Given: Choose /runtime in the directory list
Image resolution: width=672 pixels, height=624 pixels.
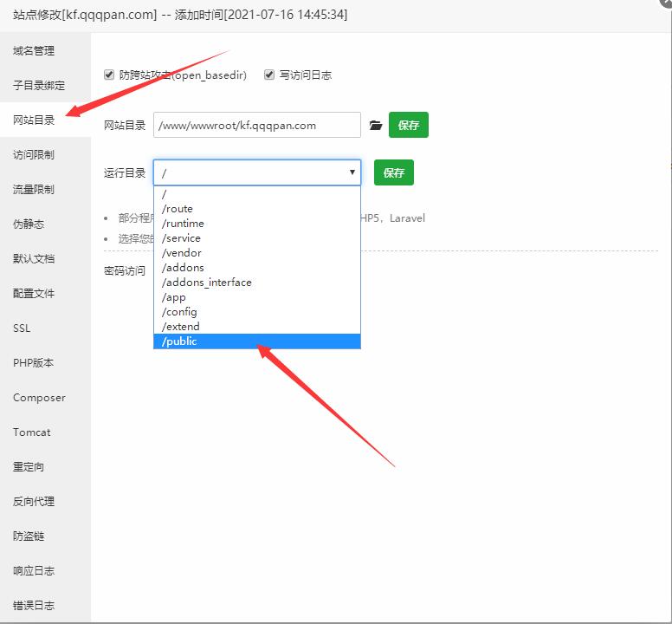Looking at the screenshot, I should point(256,224).
